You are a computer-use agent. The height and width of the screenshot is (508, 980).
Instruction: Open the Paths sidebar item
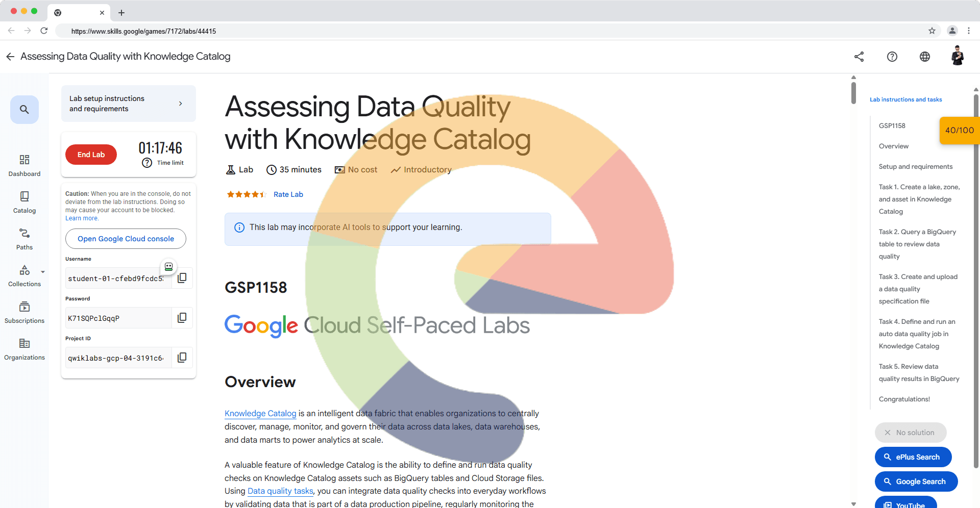pos(24,239)
